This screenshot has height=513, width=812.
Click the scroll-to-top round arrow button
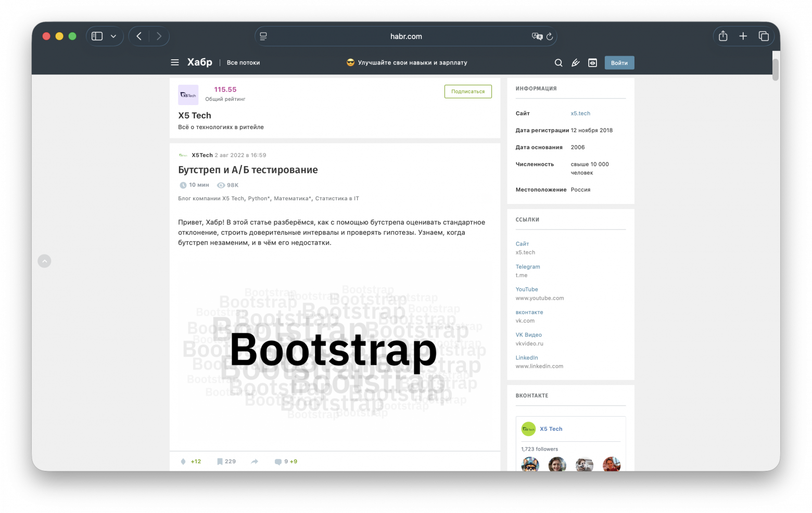[x=45, y=261]
